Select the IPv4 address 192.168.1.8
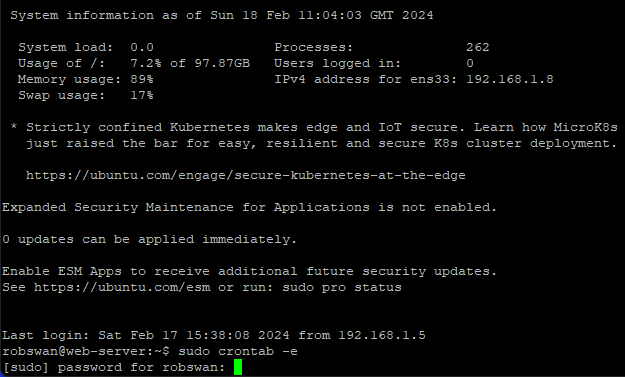This screenshot has width=625, height=377. click(509, 79)
